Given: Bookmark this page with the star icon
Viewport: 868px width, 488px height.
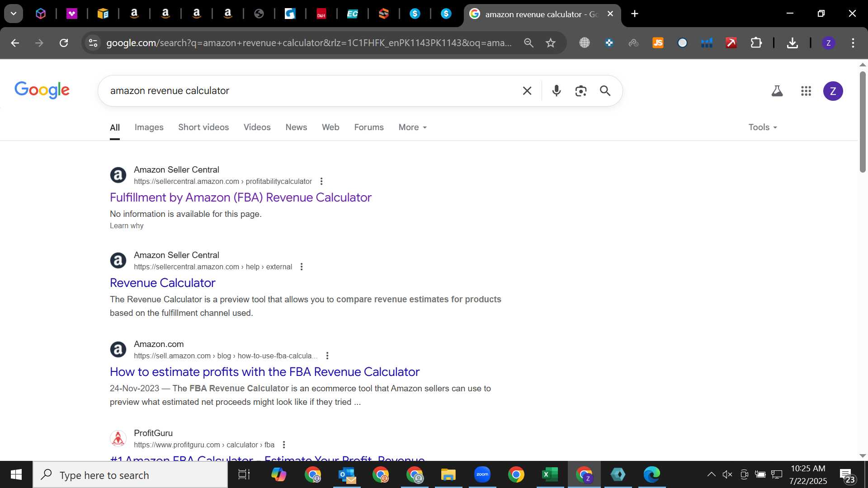Looking at the screenshot, I should (x=550, y=43).
